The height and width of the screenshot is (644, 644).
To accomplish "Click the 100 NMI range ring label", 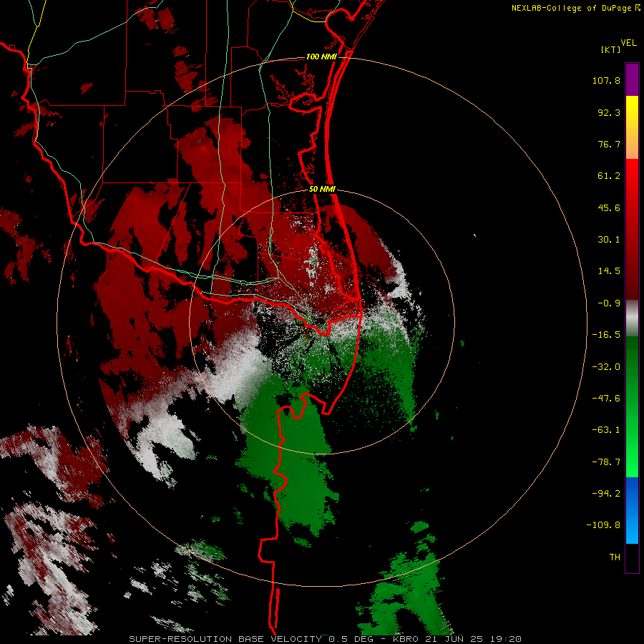I will 321,57.
